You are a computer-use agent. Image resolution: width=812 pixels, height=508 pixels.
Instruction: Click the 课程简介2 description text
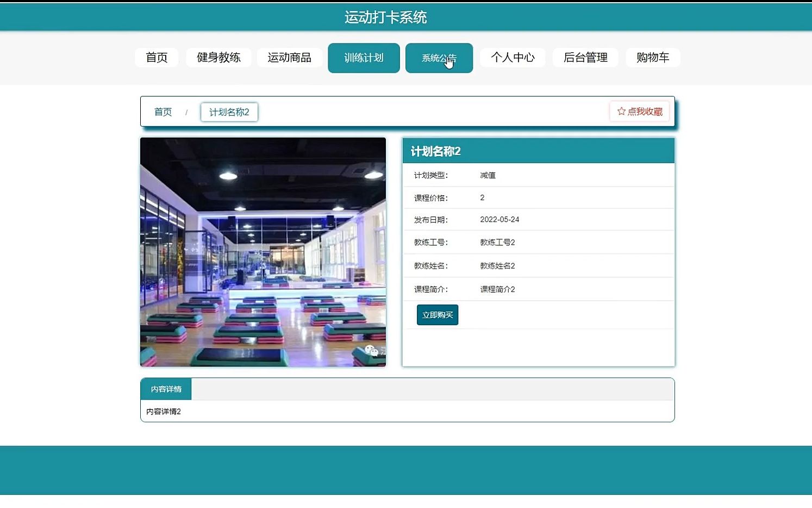pyautogui.click(x=497, y=289)
